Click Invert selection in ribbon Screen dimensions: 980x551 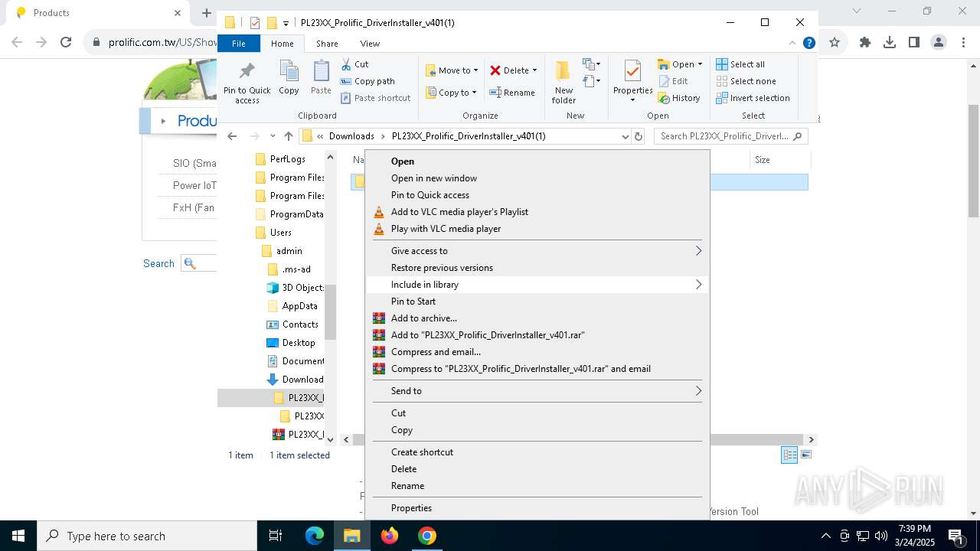click(753, 98)
